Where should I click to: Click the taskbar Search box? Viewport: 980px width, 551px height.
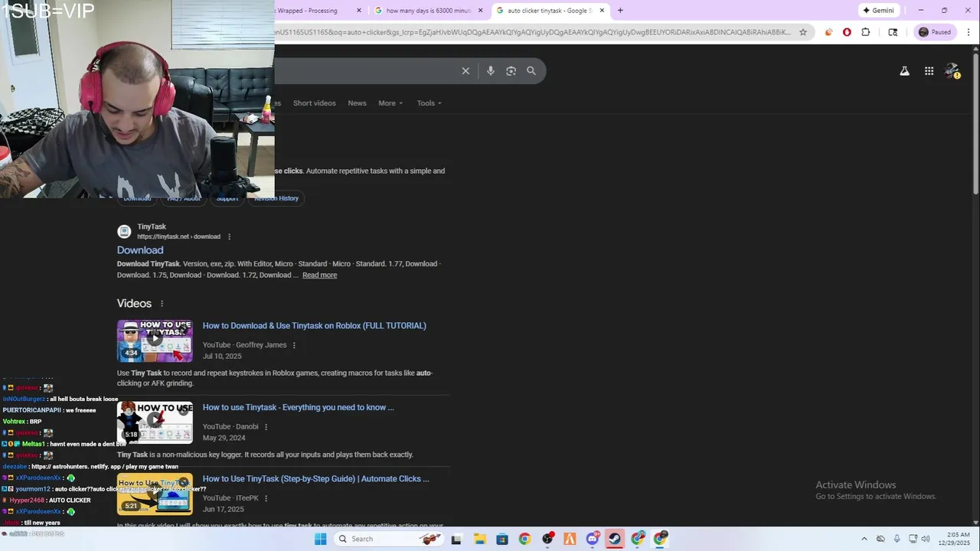(390, 539)
